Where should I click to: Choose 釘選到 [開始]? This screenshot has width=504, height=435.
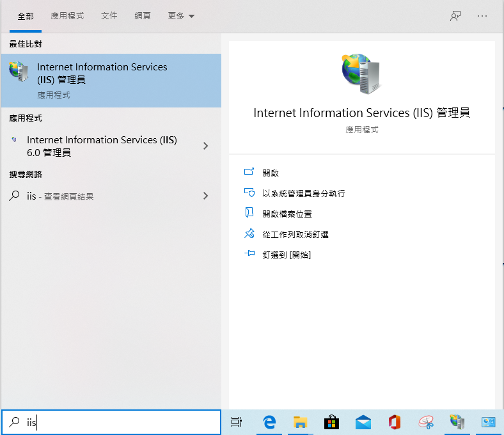287,255
